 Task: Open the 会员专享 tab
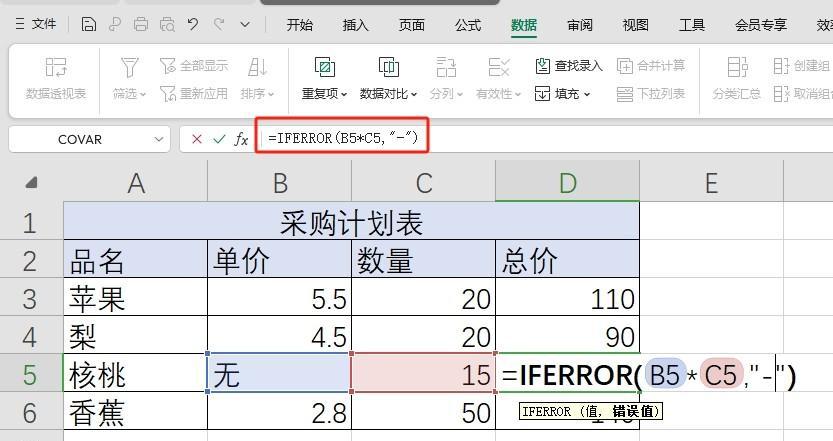(x=761, y=25)
